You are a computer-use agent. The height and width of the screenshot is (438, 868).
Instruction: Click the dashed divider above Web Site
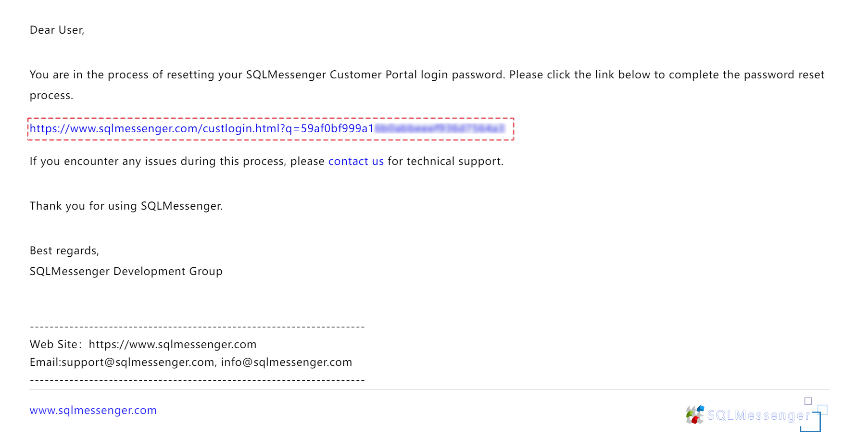pyautogui.click(x=197, y=327)
